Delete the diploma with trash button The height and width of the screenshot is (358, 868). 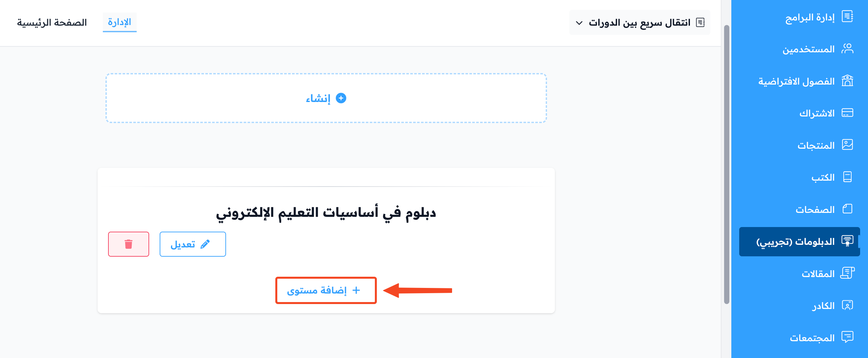click(128, 244)
